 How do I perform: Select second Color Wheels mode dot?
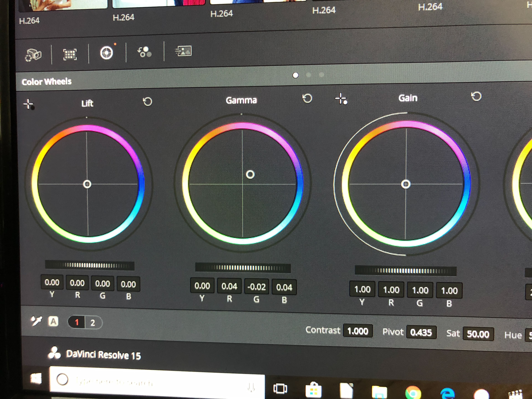click(x=309, y=75)
